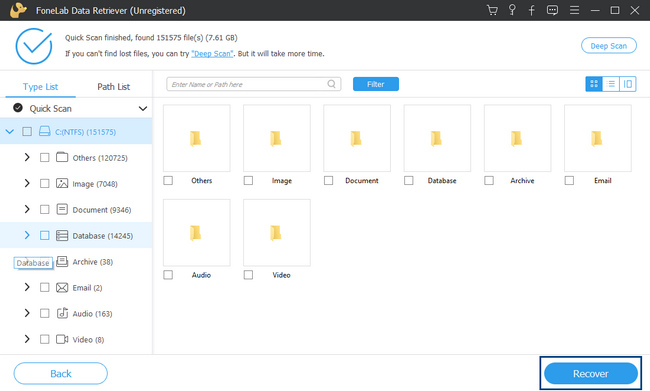Image resolution: width=650 pixels, height=391 pixels.
Task: Click the Document type icon in tree
Action: pyautogui.click(x=62, y=209)
